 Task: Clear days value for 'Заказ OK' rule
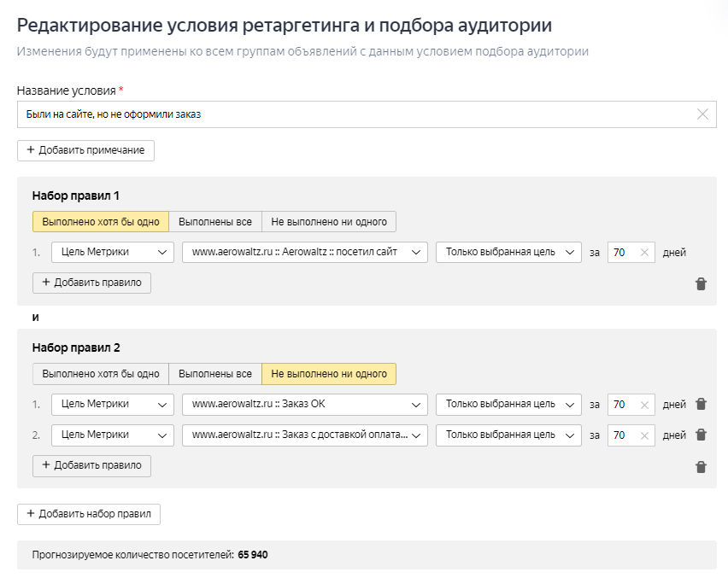[644, 405]
